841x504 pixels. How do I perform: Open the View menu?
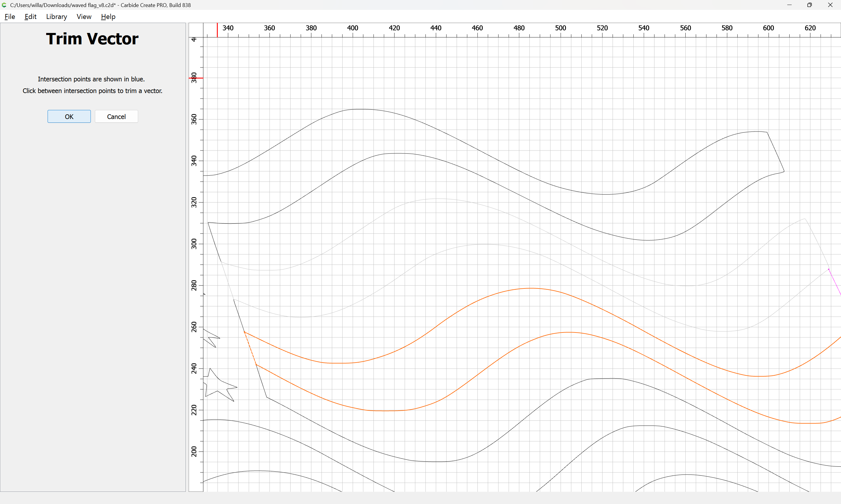84,17
